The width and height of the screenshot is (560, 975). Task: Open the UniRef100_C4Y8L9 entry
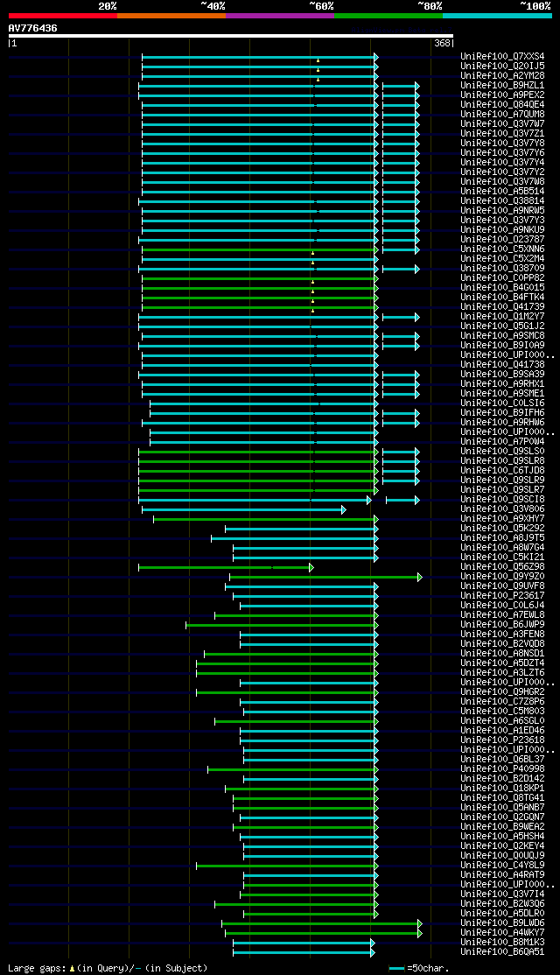tap(502, 866)
